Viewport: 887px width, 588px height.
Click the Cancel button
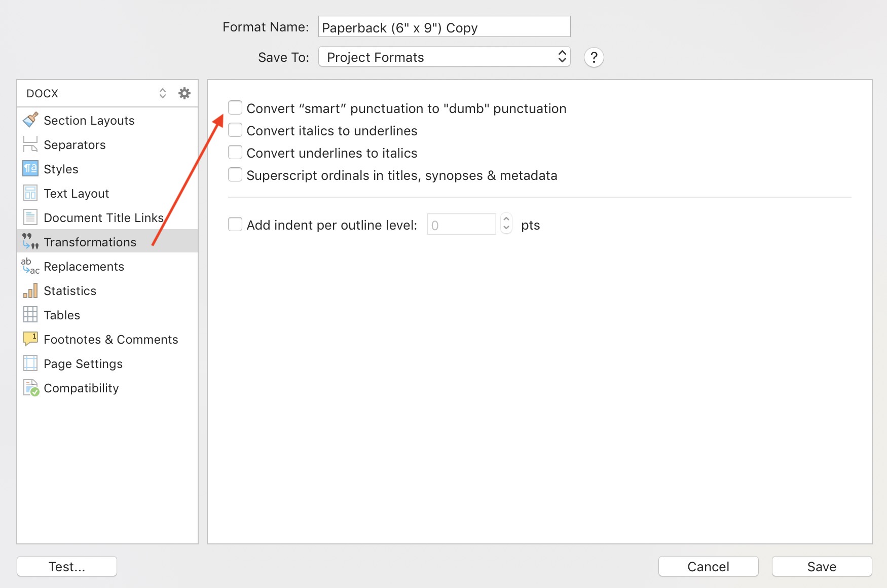tap(708, 566)
